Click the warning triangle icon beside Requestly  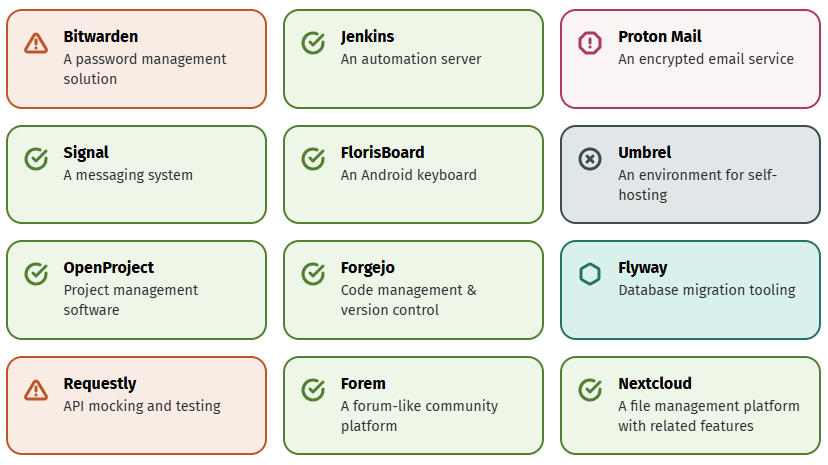click(36, 389)
